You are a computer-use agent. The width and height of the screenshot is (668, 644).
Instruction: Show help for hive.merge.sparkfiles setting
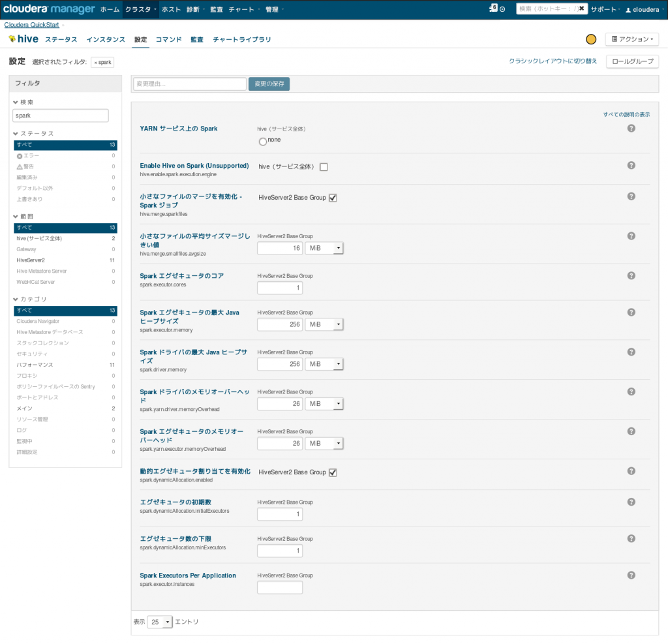[631, 196]
